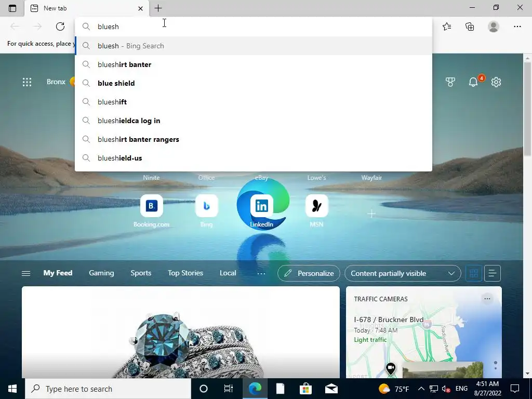Switch feed to grid layout view

pyautogui.click(x=474, y=273)
